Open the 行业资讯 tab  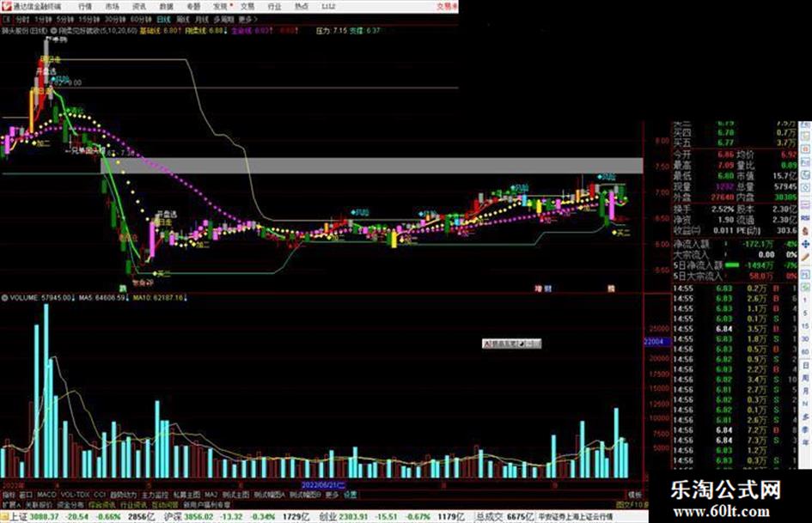[133, 504]
